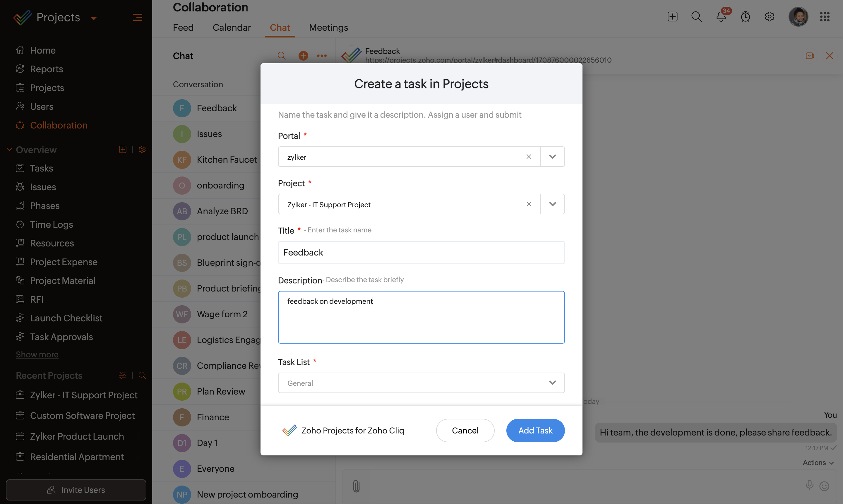This screenshot has height=504, width=843.
Task: Click the global search magnifier icon
Action: pos(696,17)
